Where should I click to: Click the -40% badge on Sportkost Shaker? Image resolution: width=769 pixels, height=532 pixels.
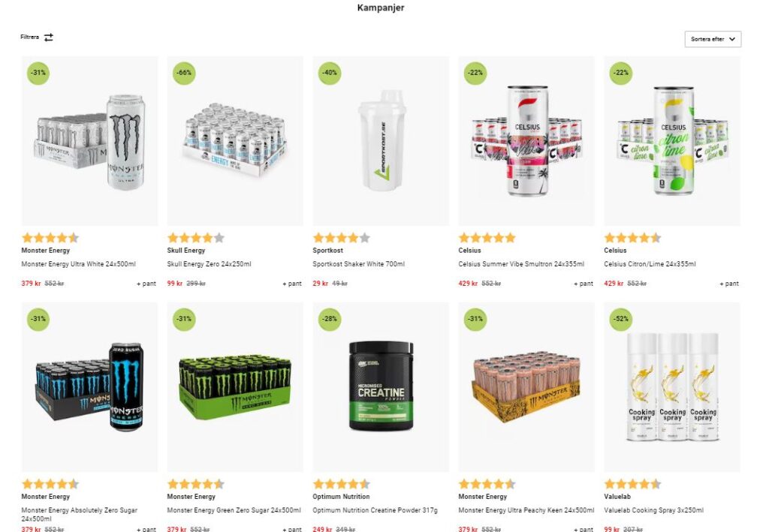click(330, 73)
